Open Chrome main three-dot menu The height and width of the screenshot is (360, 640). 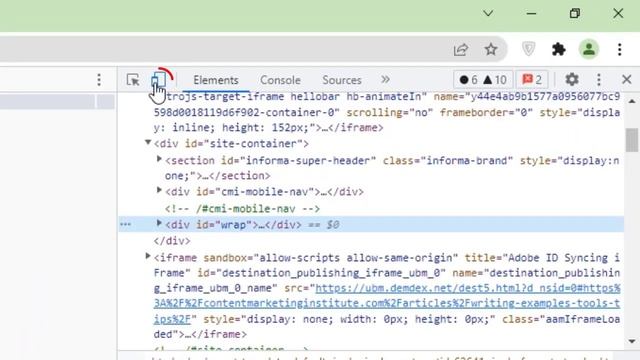coord(620,49)
